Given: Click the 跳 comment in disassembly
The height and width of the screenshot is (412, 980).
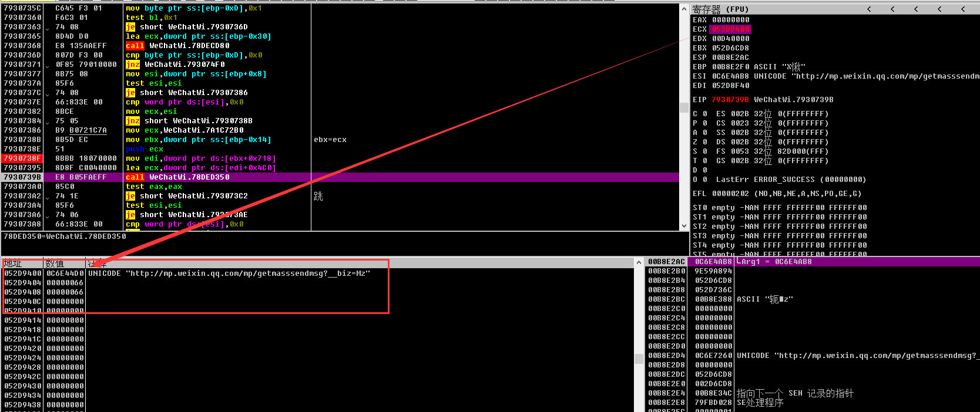Looking at the screenshot, I should [318, 196].
